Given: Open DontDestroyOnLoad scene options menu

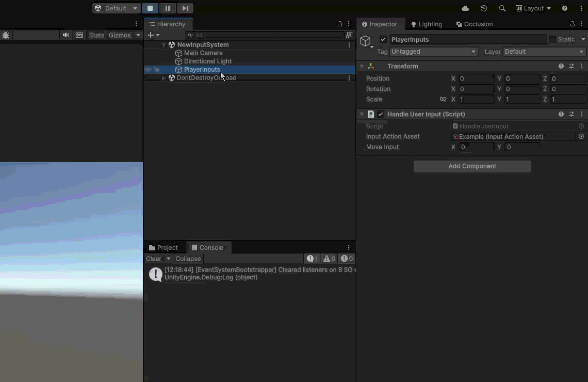Looking at the screenshot, I should tap(349, 77).
